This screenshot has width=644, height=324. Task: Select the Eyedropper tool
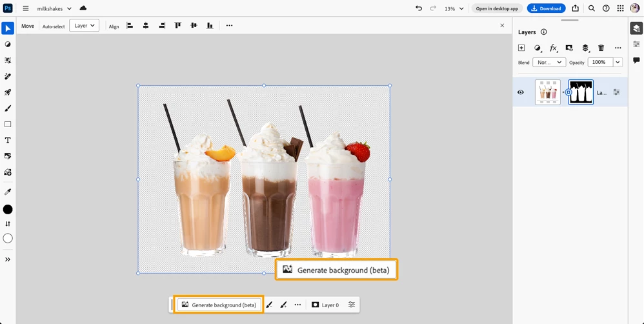pyautogui.click(x=8, y=192)
